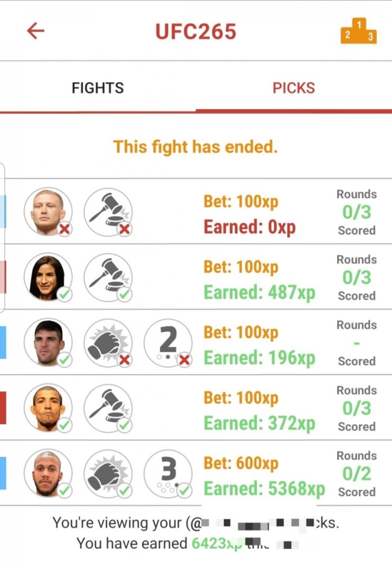Tap Rounds 0/2 Scored in last row

357,474
